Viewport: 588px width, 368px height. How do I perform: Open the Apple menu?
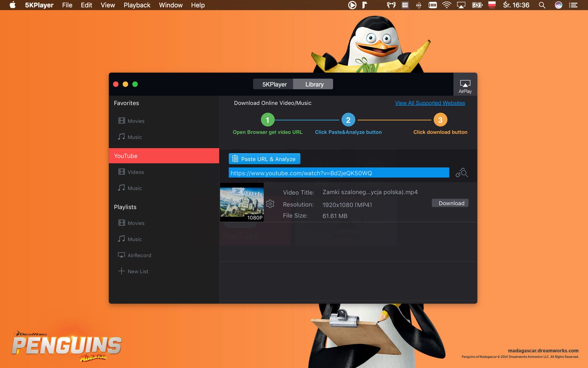click(12, 5)
